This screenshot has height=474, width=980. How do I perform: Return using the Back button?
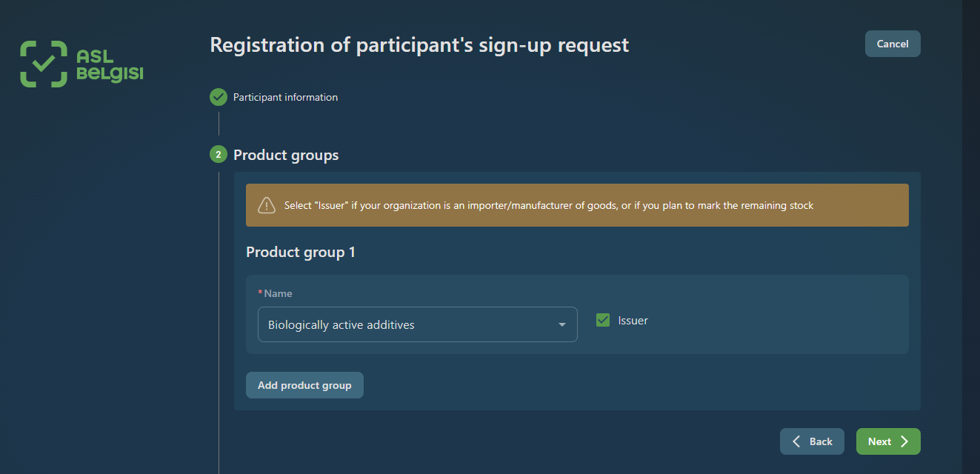coord(812,441)
